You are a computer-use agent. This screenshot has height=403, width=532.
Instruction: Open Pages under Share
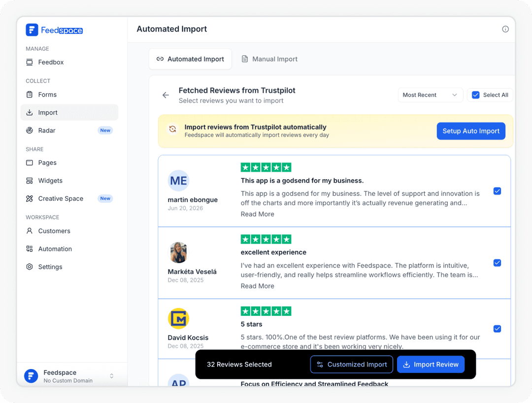click(x=69, y=163)
